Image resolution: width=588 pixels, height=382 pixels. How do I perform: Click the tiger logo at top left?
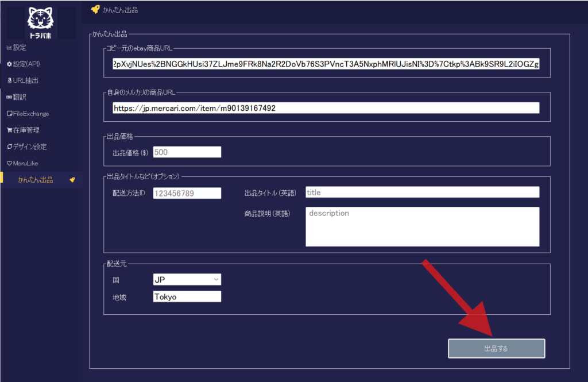click(41, 23)
